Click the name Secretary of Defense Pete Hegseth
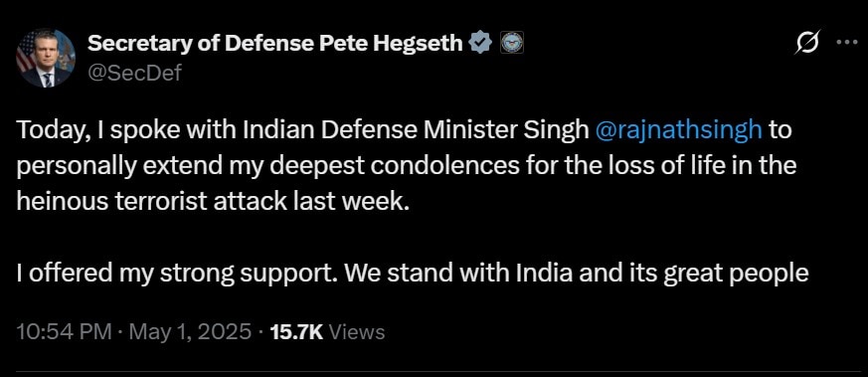 pos(275,43)
